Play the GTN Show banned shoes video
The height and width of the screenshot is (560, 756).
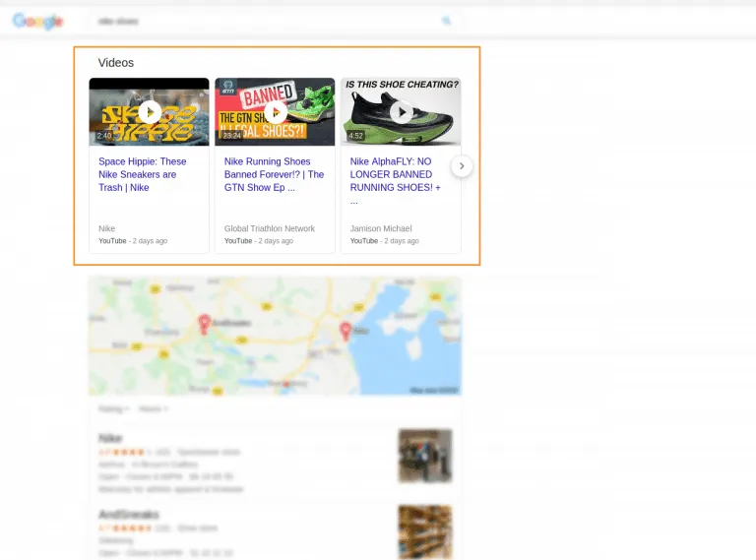[x=275, y=112]
